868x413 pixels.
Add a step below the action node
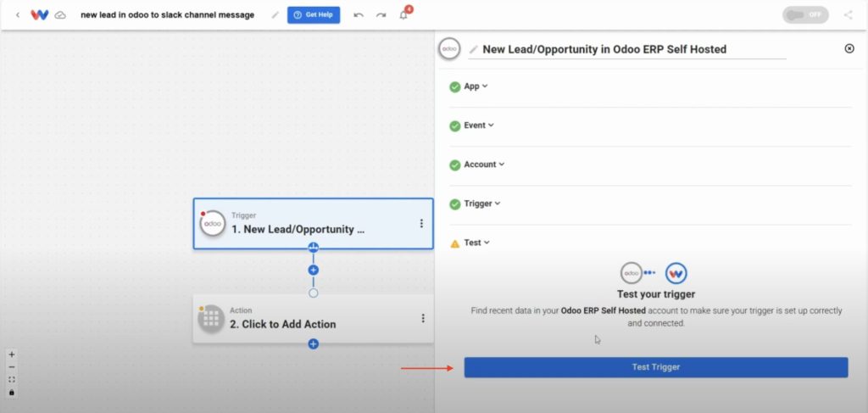click(x=314, y=343)
